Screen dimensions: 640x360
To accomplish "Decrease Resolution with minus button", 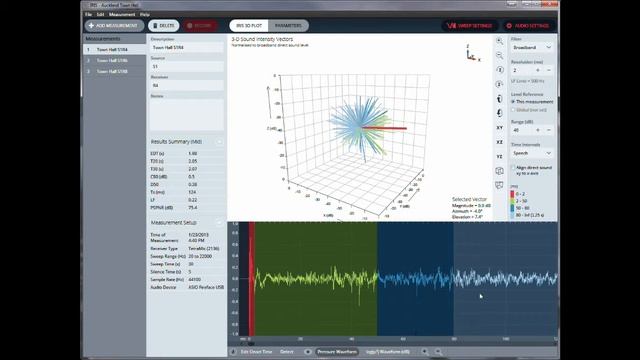I will [549, 70].
